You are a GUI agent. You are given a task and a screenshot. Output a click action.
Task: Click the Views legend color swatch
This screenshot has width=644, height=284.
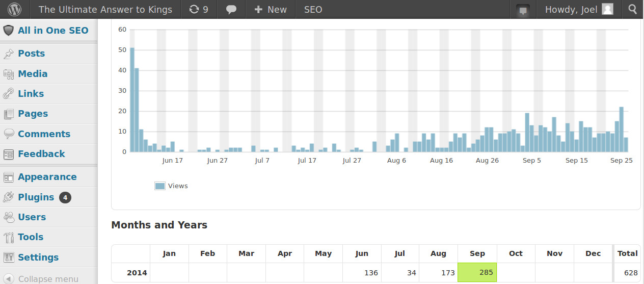click(x=160, y=186)
